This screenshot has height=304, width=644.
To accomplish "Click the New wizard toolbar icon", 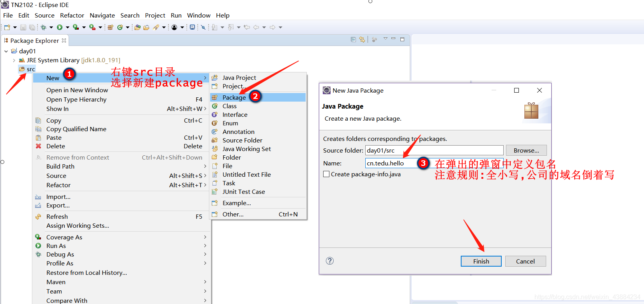I will (x=7, y=27).
